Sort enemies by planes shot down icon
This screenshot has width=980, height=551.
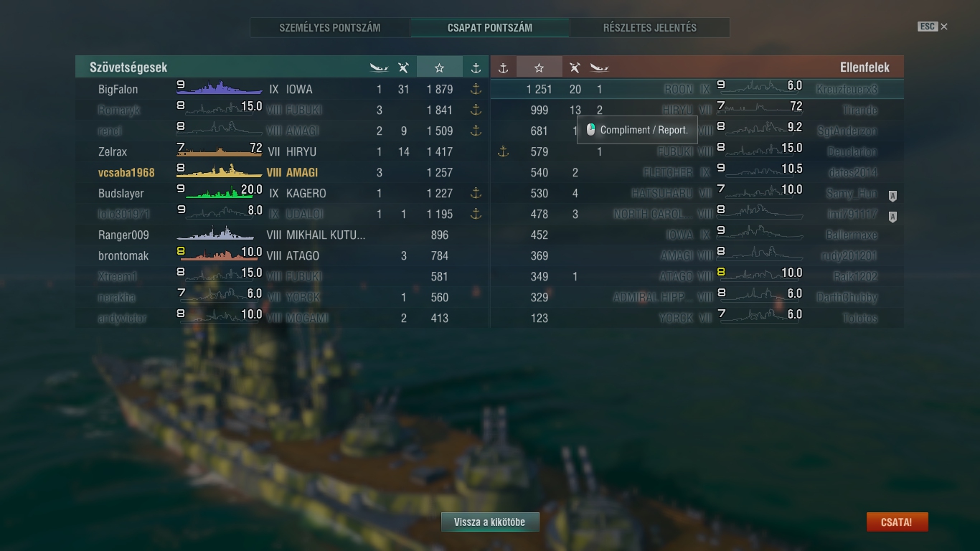click(574, 67)
